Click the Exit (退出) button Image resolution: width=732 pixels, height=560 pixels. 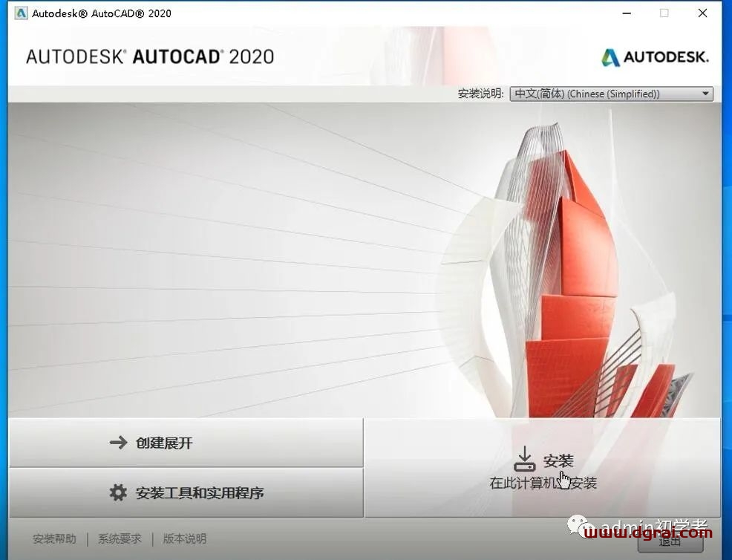pos(670,541)
